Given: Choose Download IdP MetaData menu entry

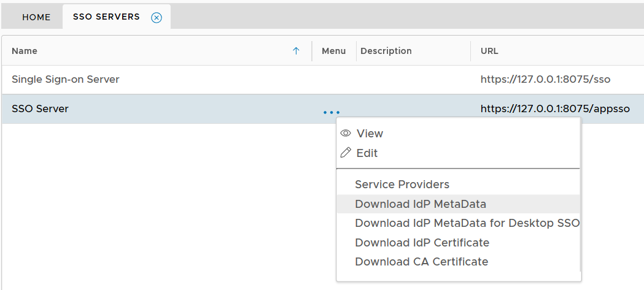Looking at the screenshot, I should pos(421,204).
